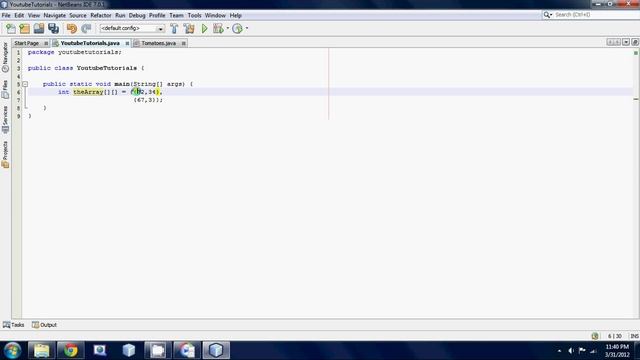Click in the Search (Ctrl+I) field
The image size is (640, 360).
595,15
